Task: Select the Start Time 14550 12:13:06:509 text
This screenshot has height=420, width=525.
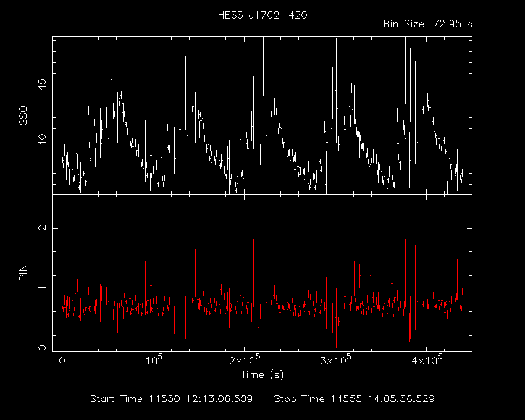Action: 172,399
